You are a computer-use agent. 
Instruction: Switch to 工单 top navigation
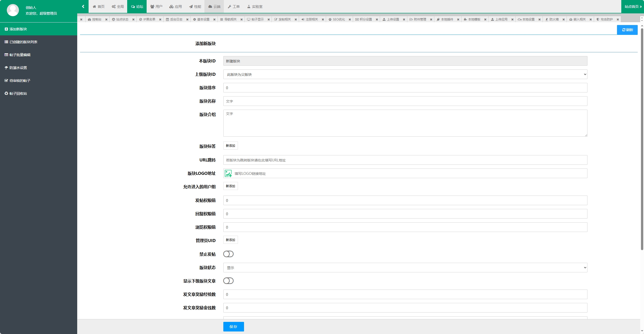[234, 7]
